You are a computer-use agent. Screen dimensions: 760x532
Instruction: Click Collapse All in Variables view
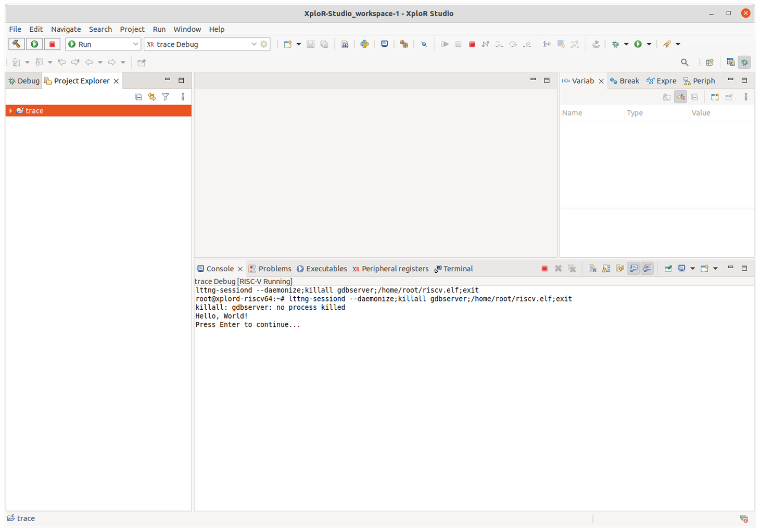click(694, 97)
